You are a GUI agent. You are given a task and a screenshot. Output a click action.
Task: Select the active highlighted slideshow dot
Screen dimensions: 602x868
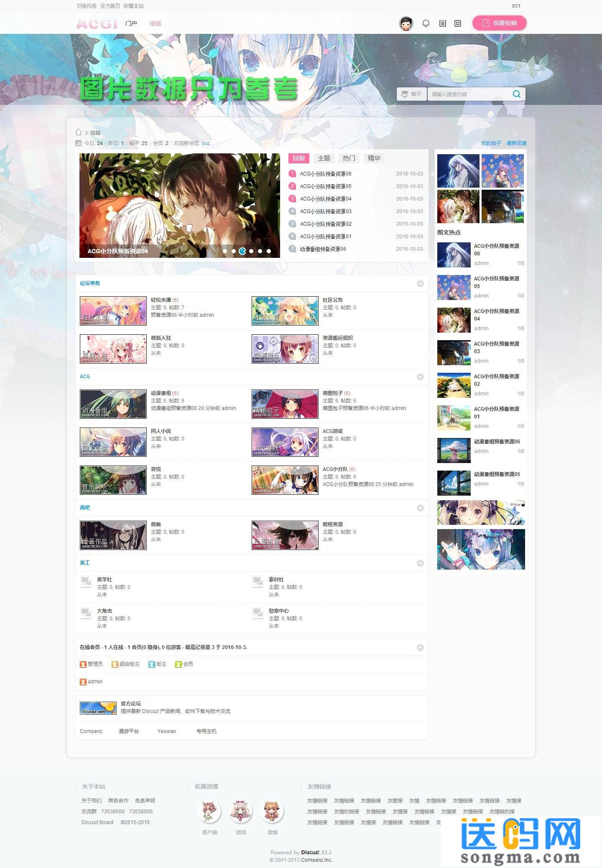pos(242,251)
